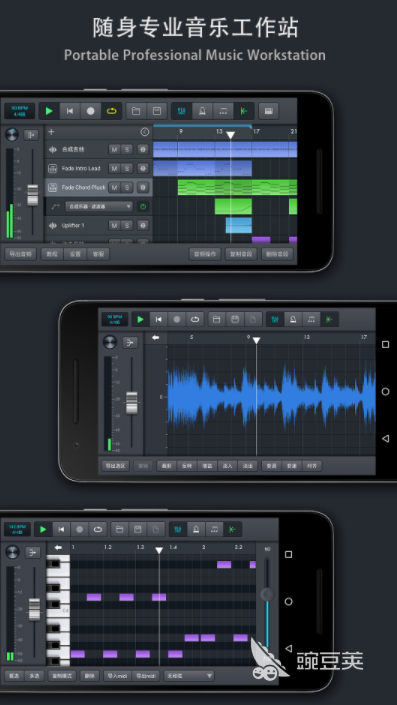Start playback in the top phone's track view
The height and width of the screenshot is (705, 397).
pos(49,111)
